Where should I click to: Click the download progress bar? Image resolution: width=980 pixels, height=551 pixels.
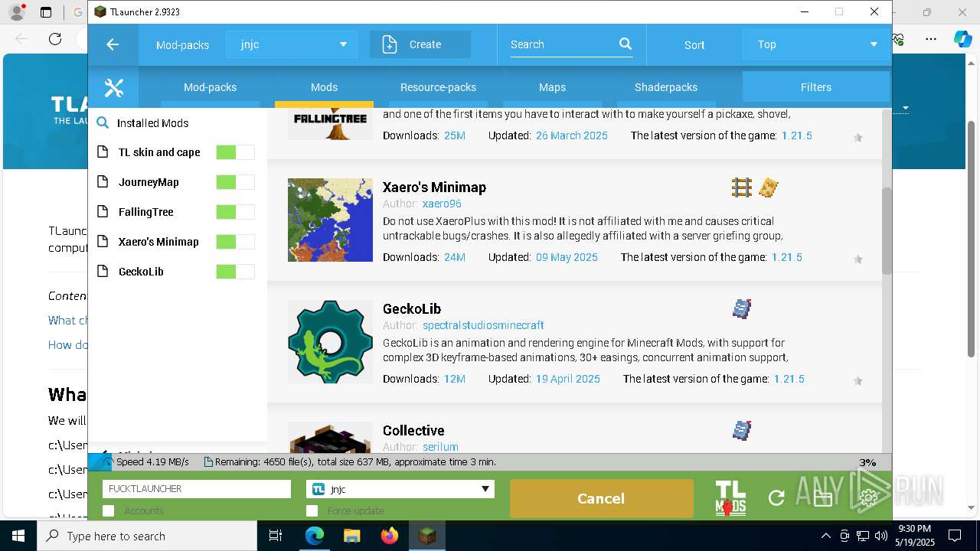(490, 462)
